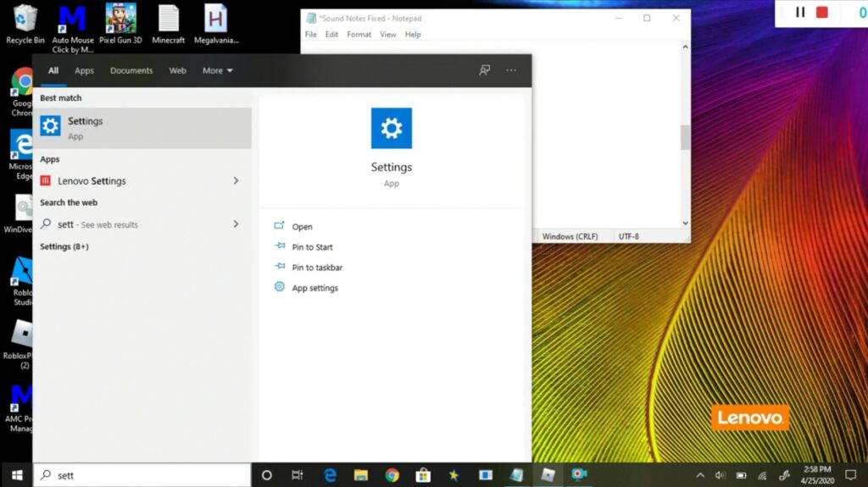Viewport: 868px width, 487px height.
Task: Open App settings for Settings
Action: click(314, 288)
